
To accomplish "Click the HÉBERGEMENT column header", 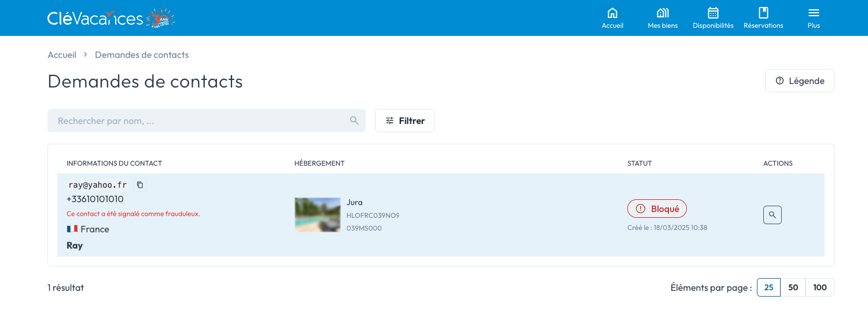I will click(319, 163).
